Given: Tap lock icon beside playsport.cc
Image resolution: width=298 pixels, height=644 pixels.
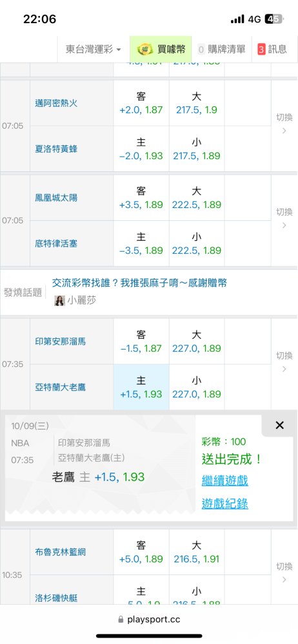Looking at the screenshot, I should (121, 619).
